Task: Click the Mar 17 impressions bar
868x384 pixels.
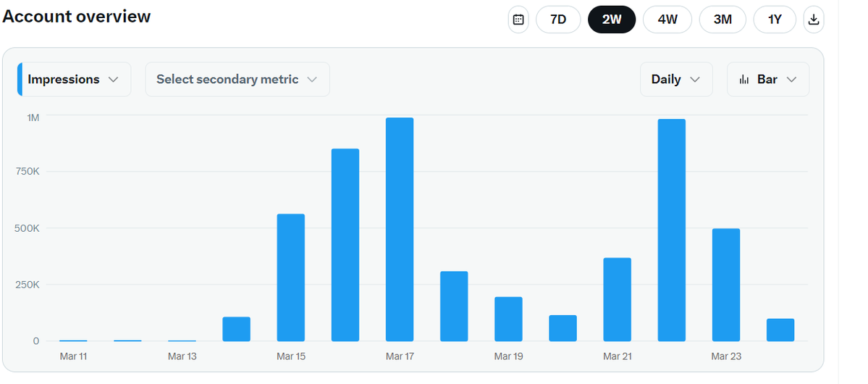Action: [x=400, y=230]
